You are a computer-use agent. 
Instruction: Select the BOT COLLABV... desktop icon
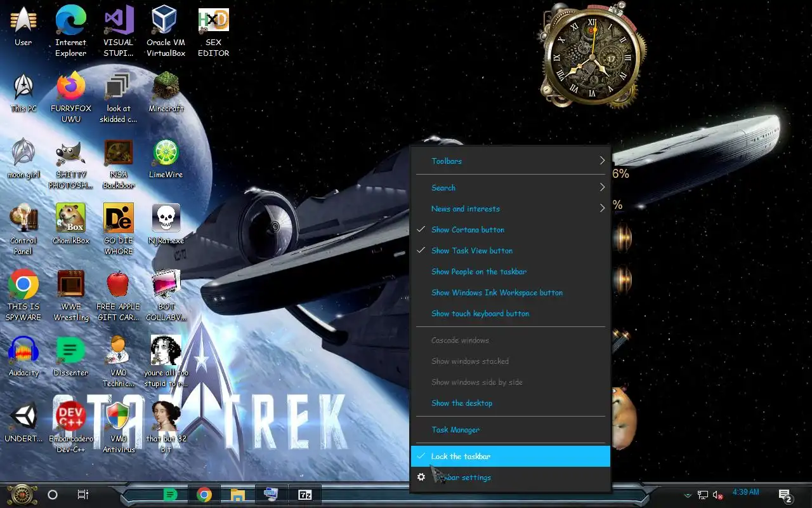pos(166,296)
